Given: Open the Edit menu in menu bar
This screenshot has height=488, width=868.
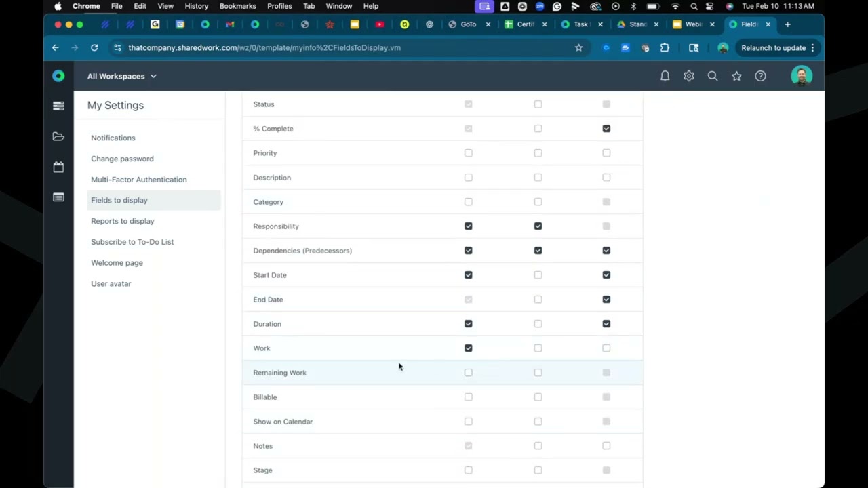Looking at the screenshot, I should (x=140, y=6).
